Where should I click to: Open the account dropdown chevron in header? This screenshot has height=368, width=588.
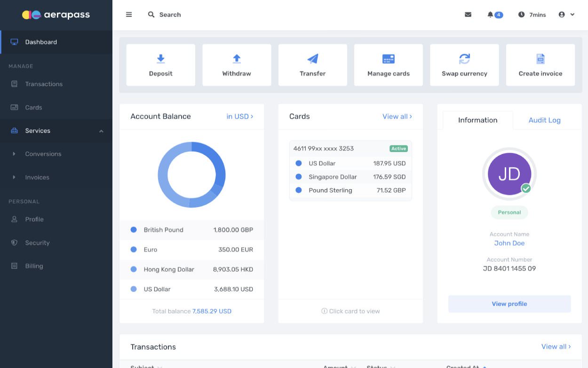[x=572, y=15]
